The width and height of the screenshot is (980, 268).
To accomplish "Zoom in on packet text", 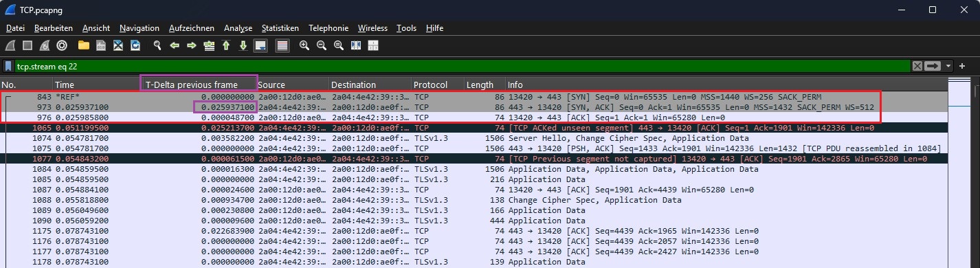I will click(x=304, y=45).
